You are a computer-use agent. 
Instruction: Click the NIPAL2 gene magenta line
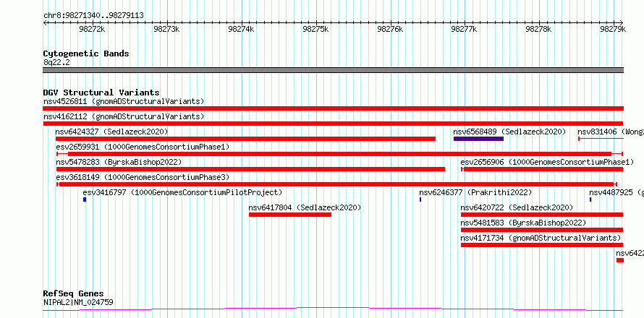[x=333, y=309]
